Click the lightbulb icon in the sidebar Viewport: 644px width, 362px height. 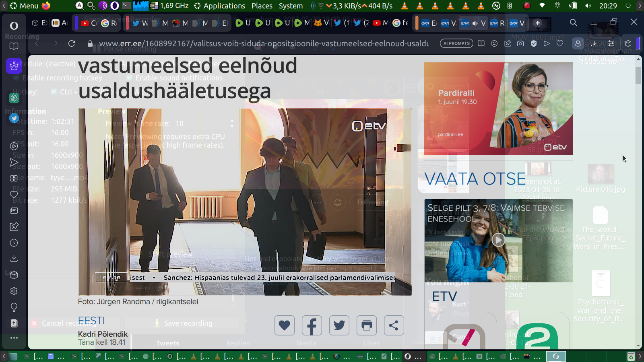coord(14,307)
